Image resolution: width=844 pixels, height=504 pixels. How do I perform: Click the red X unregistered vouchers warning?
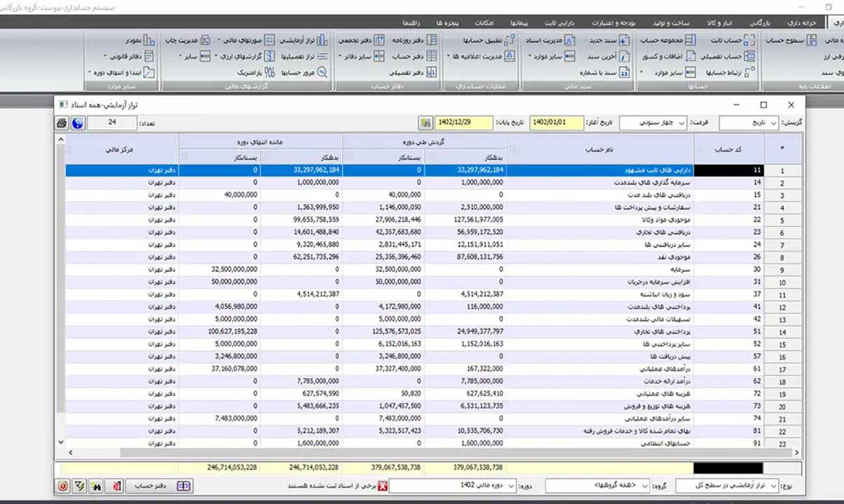[382, 486]
